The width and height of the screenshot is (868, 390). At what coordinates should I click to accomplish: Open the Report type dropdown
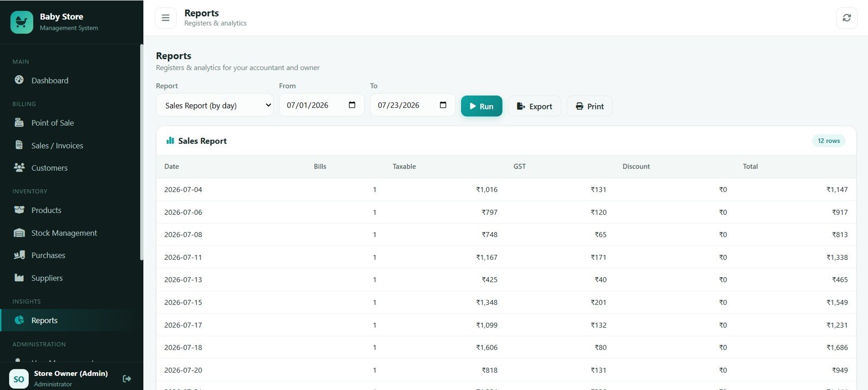pyautogui.click(x=215, y=105)
